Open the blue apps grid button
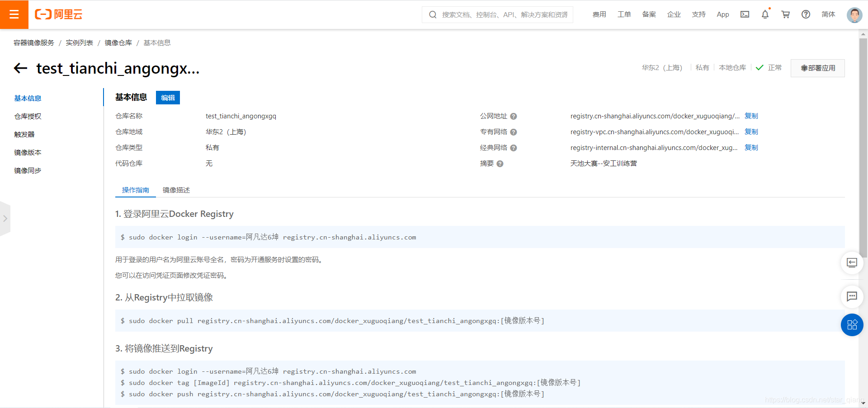 point(852,325)
